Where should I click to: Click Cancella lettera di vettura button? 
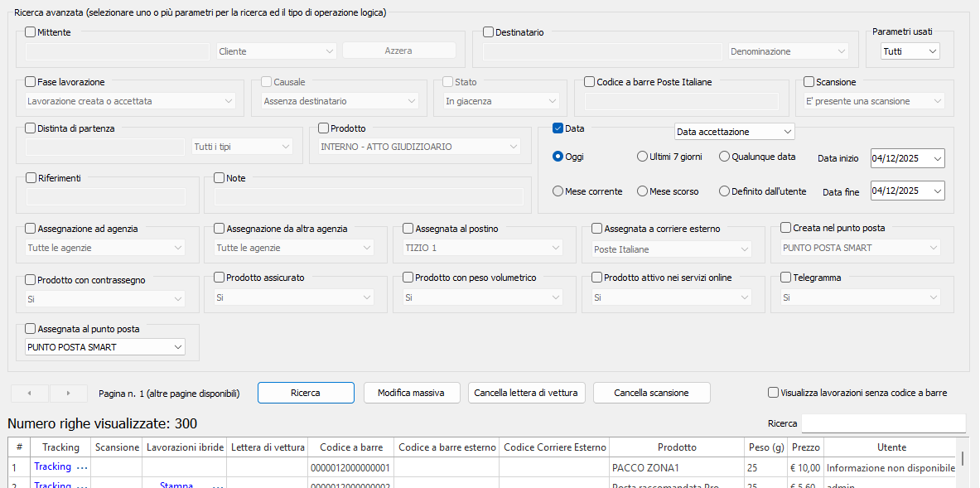tap(528, 393)
